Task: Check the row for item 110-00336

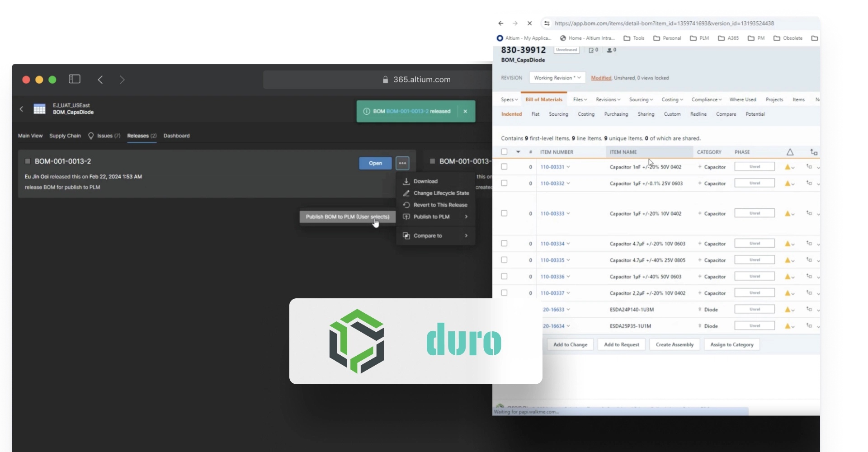Action: pos(504,276)
